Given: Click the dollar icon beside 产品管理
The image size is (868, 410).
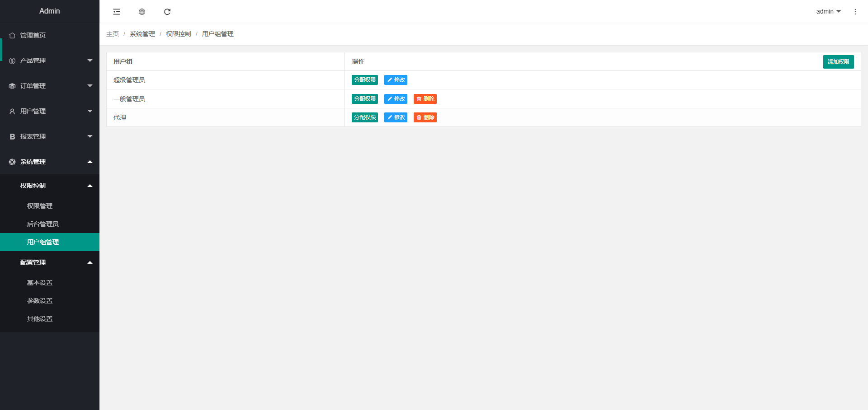Looking at the screenshot, I should [12, 61].
